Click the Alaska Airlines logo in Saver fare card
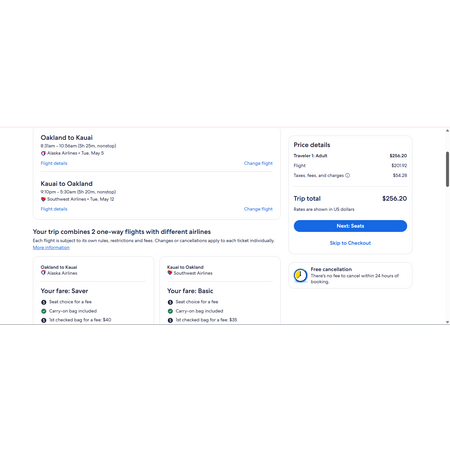Viewport: 450px width, 450px height. [x=43, y=273]
